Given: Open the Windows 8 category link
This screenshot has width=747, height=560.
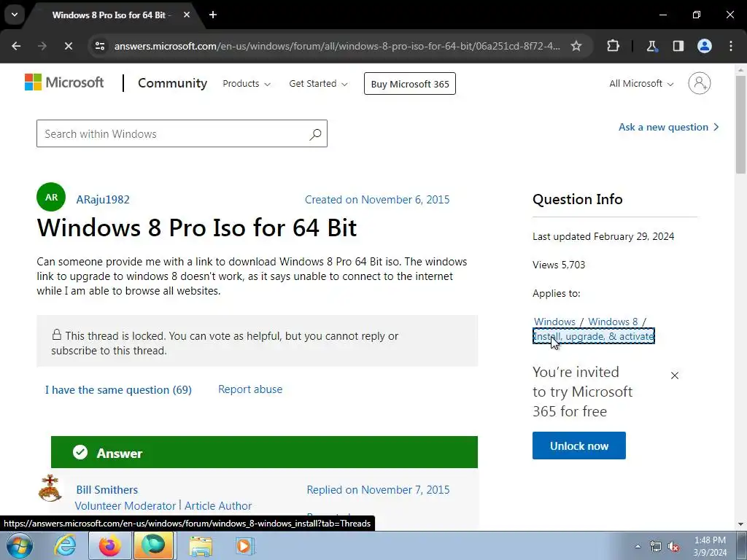Looking at the screenshot, I should (613, 322).
